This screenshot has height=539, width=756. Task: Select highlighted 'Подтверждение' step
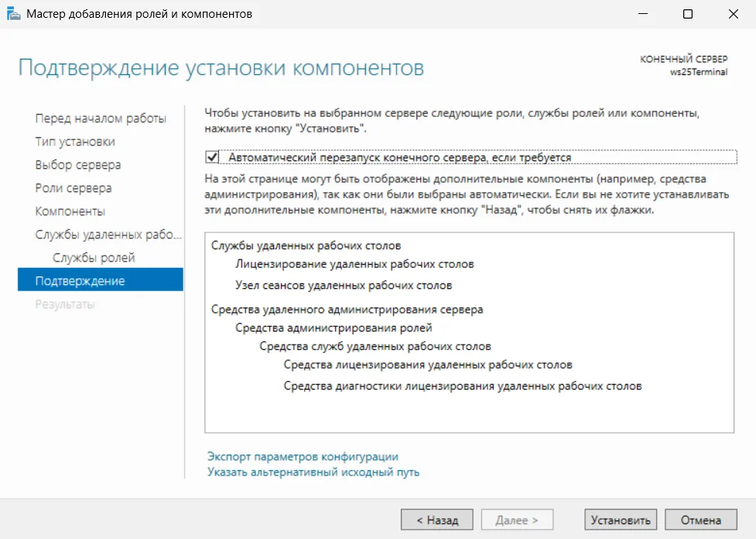[101, 280]
